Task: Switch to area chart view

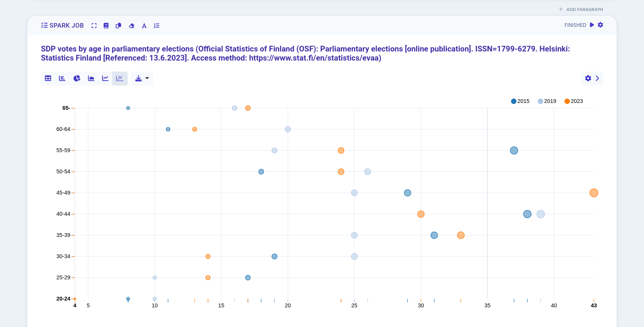Action: point(91,78)
